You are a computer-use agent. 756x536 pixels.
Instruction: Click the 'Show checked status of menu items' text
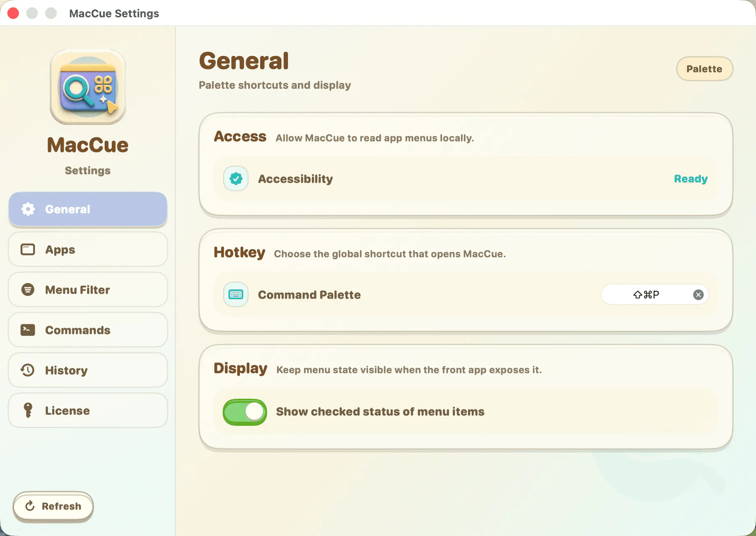coord(380,411)
